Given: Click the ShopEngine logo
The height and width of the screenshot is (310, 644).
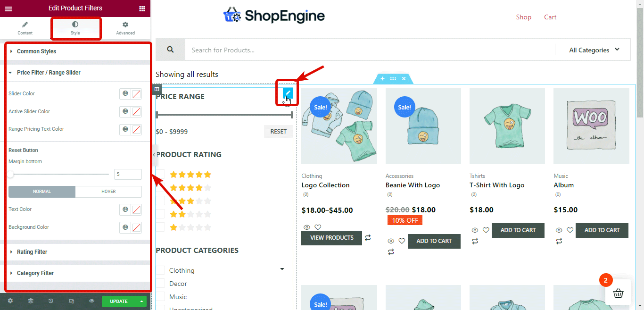Looking at the screenshot, I should 274,16.
